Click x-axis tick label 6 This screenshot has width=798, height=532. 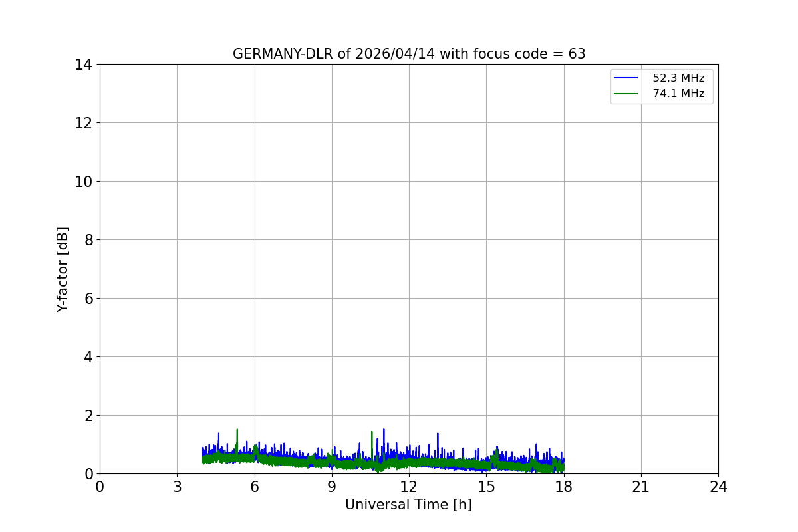click(x=255, y=487)
